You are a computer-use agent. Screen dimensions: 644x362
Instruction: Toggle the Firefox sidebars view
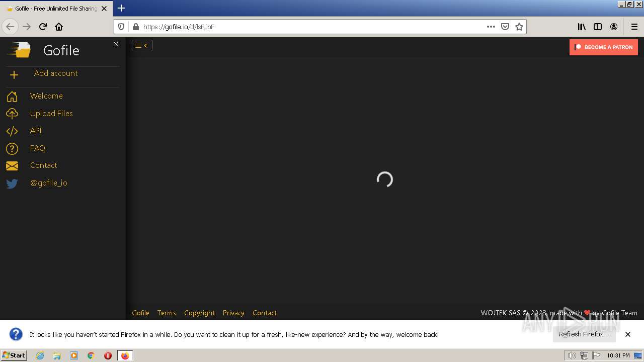[x=598, y=27]
